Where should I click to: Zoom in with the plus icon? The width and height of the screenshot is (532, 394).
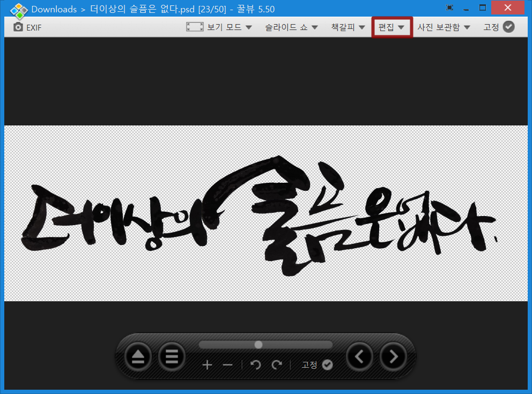[207, 365]
